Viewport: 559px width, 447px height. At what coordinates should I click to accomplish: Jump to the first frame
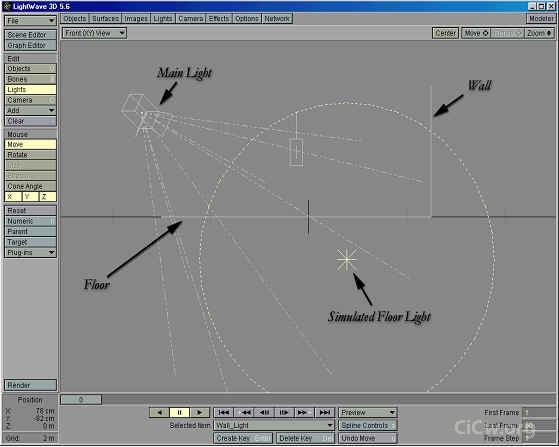[224, 412]
